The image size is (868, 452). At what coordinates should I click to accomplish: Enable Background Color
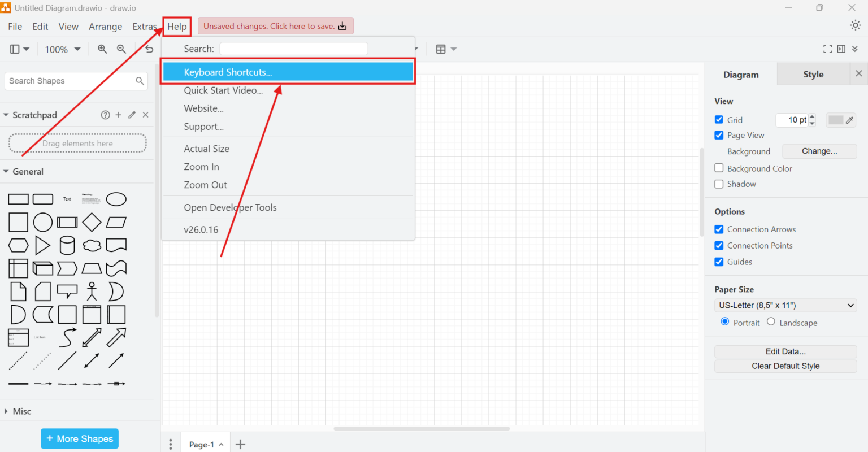point(719,168)
